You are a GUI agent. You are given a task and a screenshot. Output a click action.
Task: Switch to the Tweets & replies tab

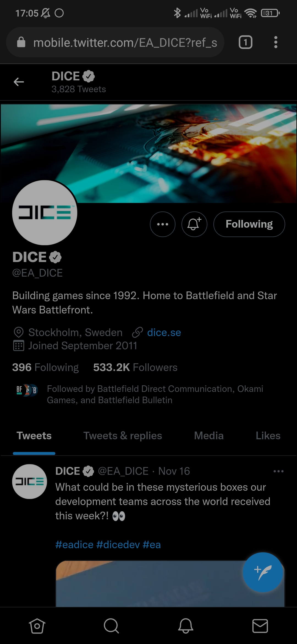123,436
